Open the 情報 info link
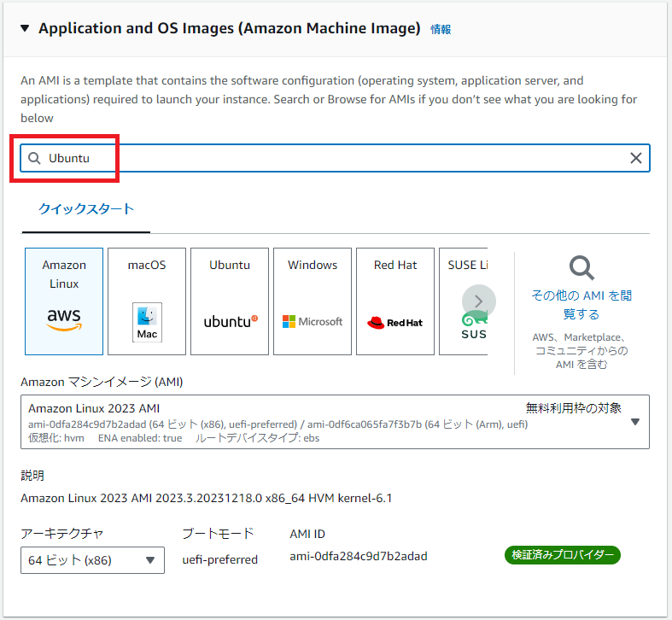 (x=441, y=29)
